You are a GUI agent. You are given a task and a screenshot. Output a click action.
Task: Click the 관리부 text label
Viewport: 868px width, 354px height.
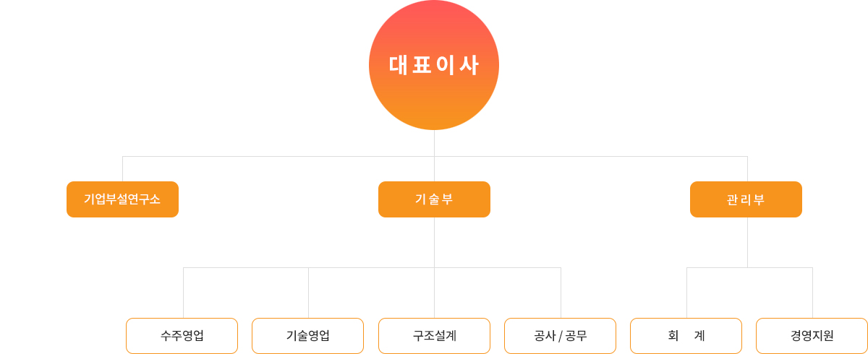pos(746,200)
